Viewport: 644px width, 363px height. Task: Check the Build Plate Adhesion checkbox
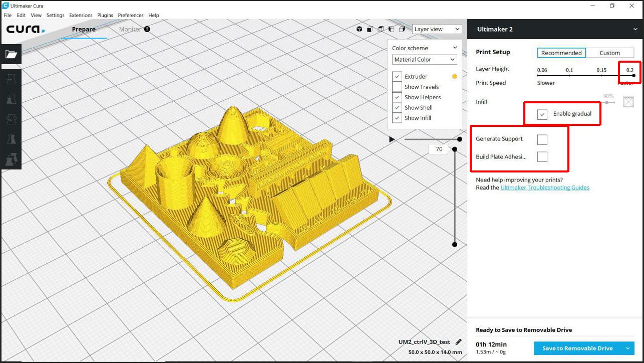pyautogui.click(x=542, y=157)
